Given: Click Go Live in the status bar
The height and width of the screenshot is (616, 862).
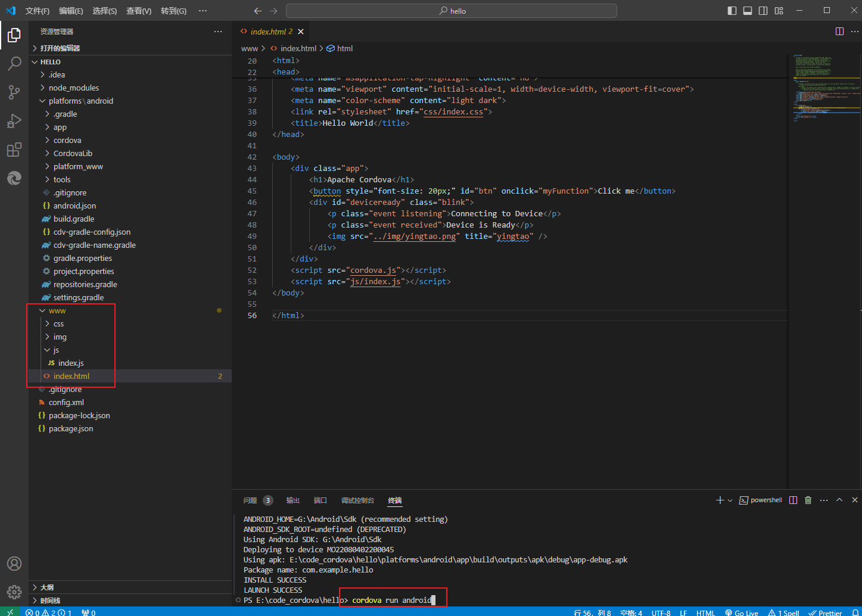Looking at the screenshot, I should (x=742, y=612).
